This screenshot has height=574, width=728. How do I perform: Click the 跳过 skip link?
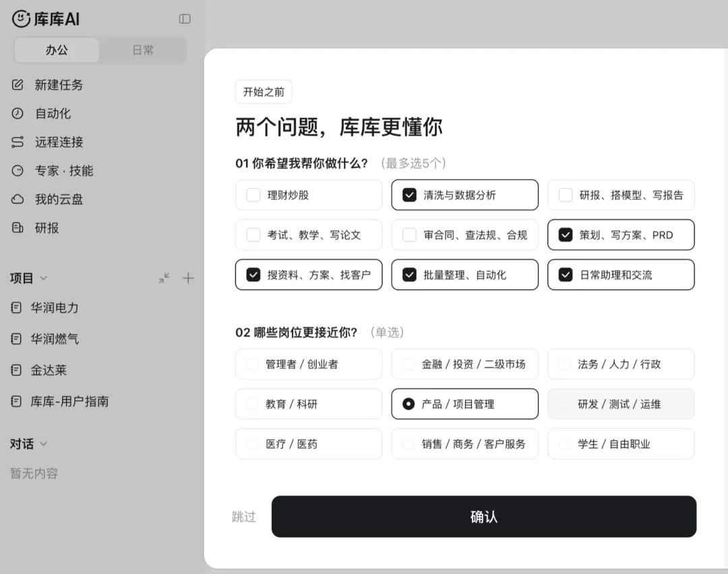[244, 517]
